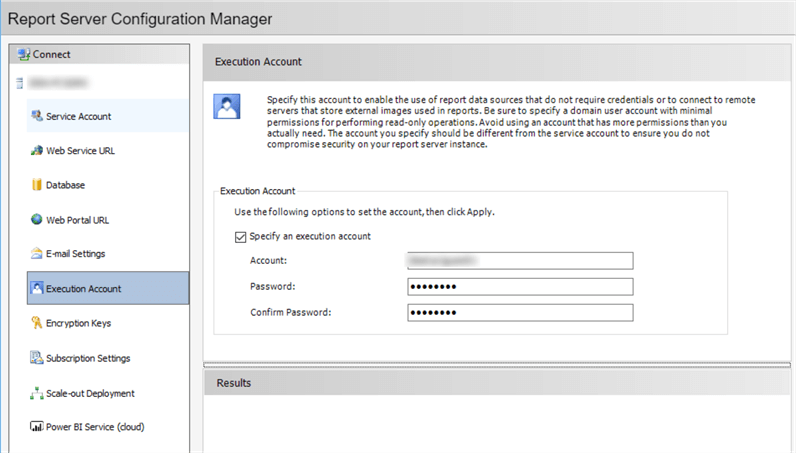The width and height of the screenshot is (796, 453).
Task: Click the Connect icon in the sidebar
Action: [23, 54]
